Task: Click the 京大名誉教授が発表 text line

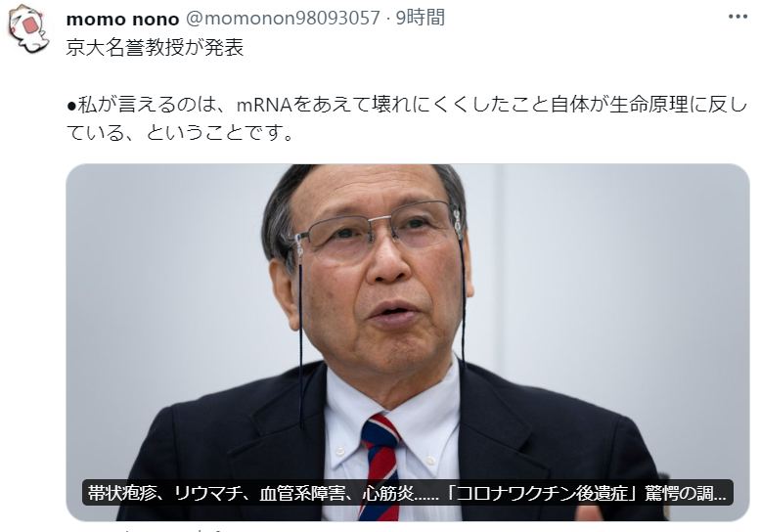Action: (156, 48)
